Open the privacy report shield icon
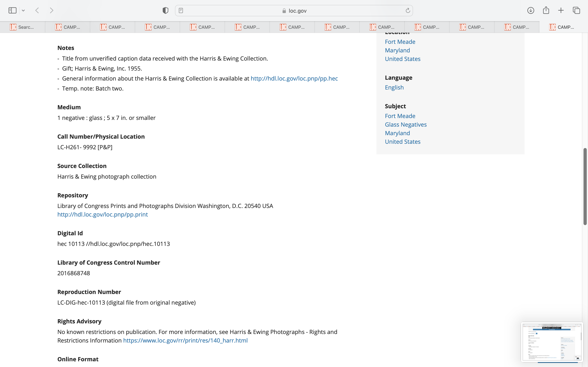This screenshot has width=588, height=367. (x=165, y=10)
